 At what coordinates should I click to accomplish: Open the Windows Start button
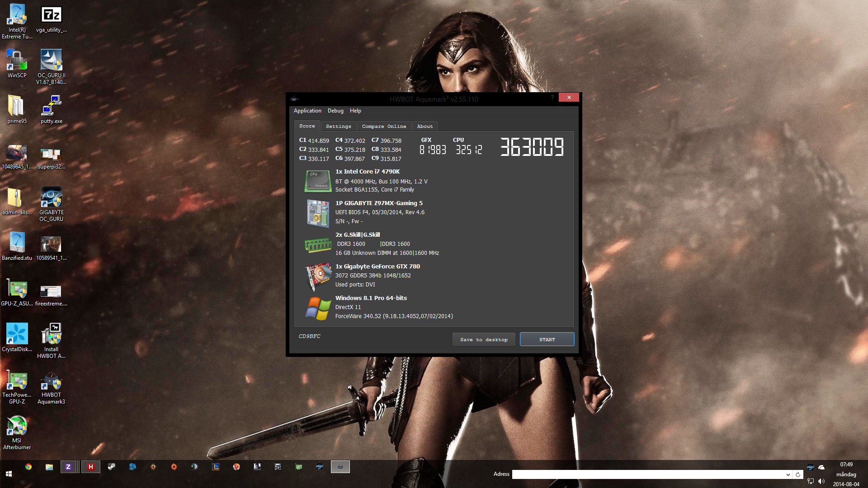[x=9, y=474]
